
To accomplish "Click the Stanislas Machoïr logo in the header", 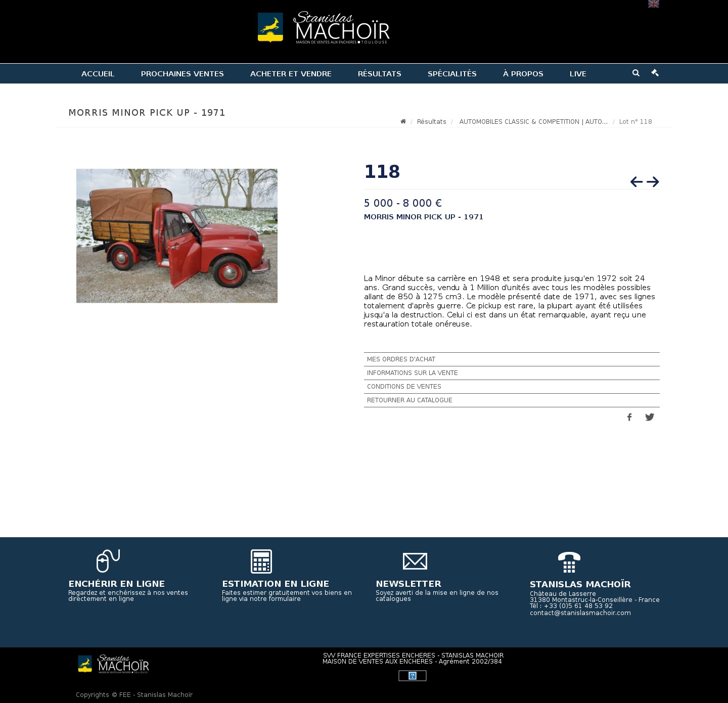I will pyautogui.click(x=324, y=27).
